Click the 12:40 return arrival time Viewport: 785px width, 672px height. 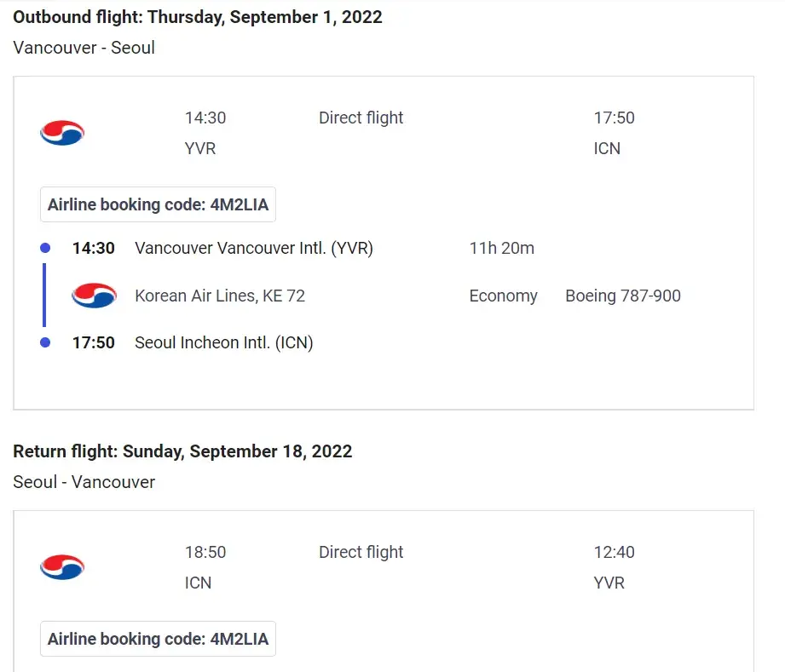[x=615, y=552]
